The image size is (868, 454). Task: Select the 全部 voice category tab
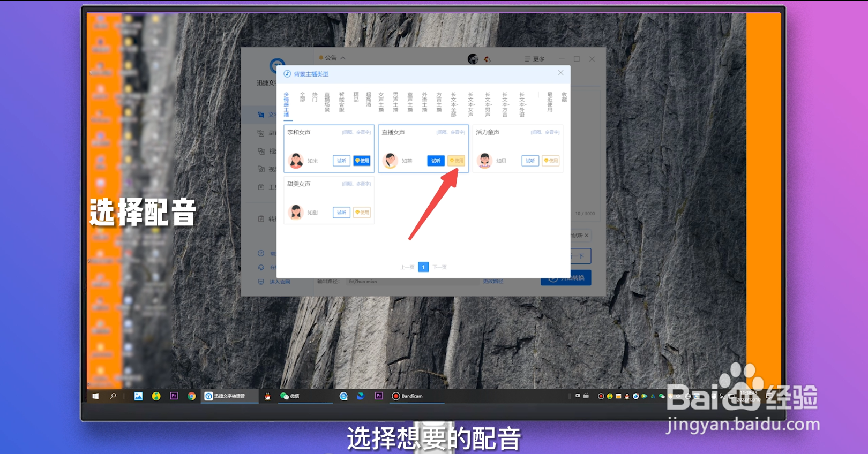click(x=302, y=97)
